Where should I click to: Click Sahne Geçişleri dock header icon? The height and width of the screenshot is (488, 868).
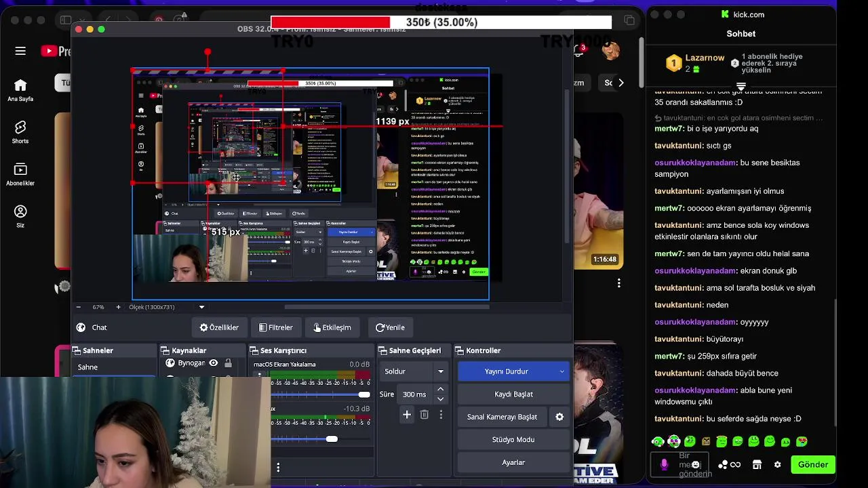coord(383,350)
